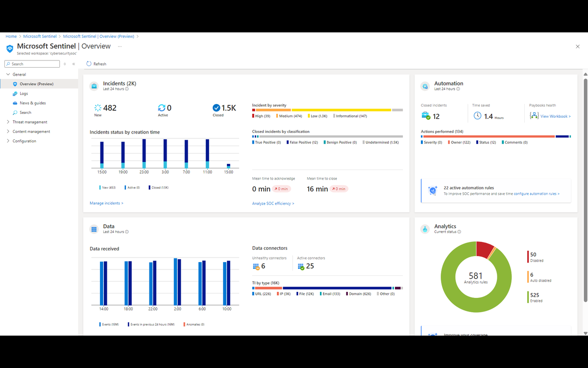The image size is (588, 368).
Task: Open the ellipsis more options next to Overview title
Action: point(120,46)
